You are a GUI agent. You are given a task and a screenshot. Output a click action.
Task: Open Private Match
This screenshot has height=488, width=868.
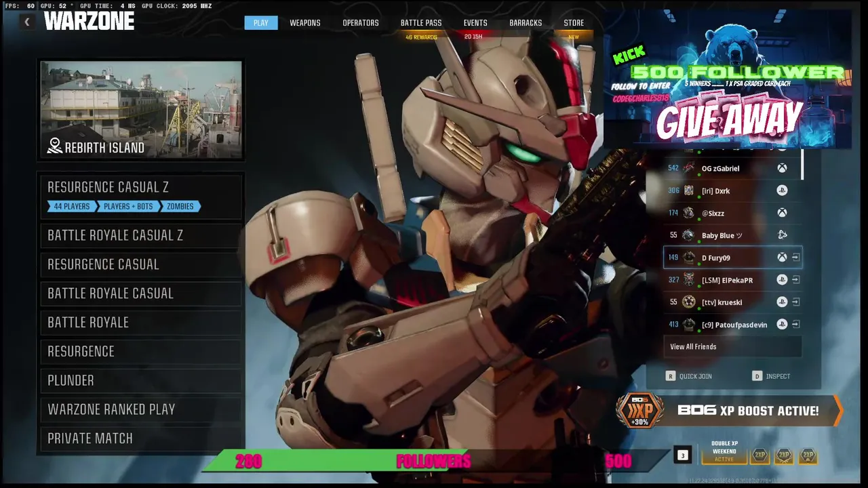140,439
